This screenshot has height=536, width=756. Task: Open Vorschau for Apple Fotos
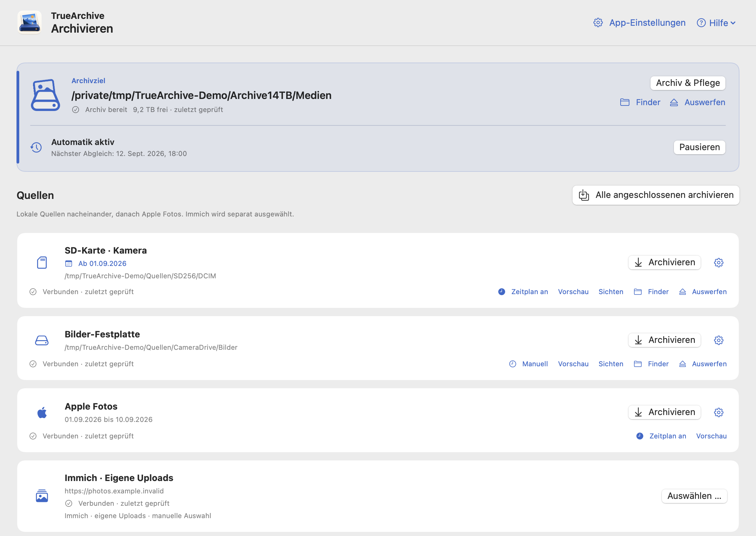[x=711, y=436]
